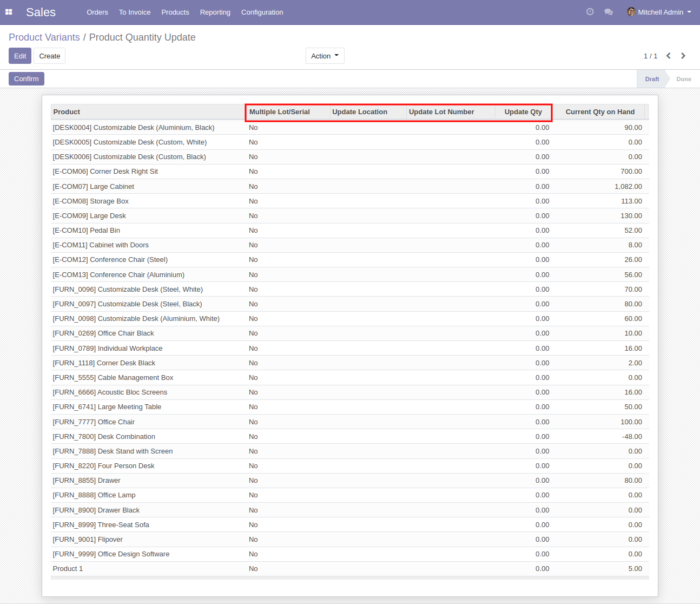
Task: Select the Done status stage
Action: [683, 79]
